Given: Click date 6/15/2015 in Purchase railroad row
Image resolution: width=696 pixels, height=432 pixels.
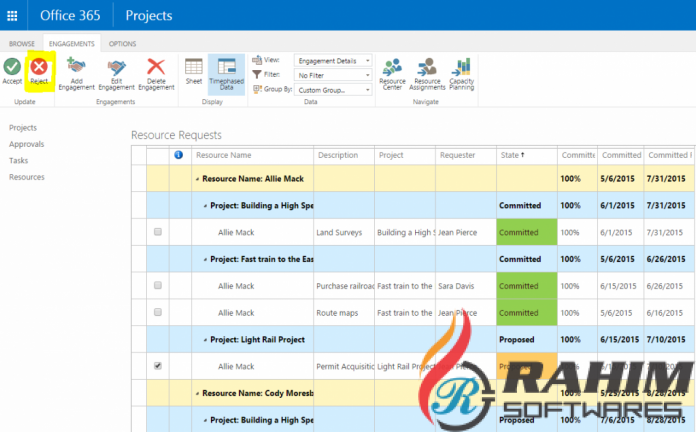Looking at the screenshot, I should click(x=618, y=286).
